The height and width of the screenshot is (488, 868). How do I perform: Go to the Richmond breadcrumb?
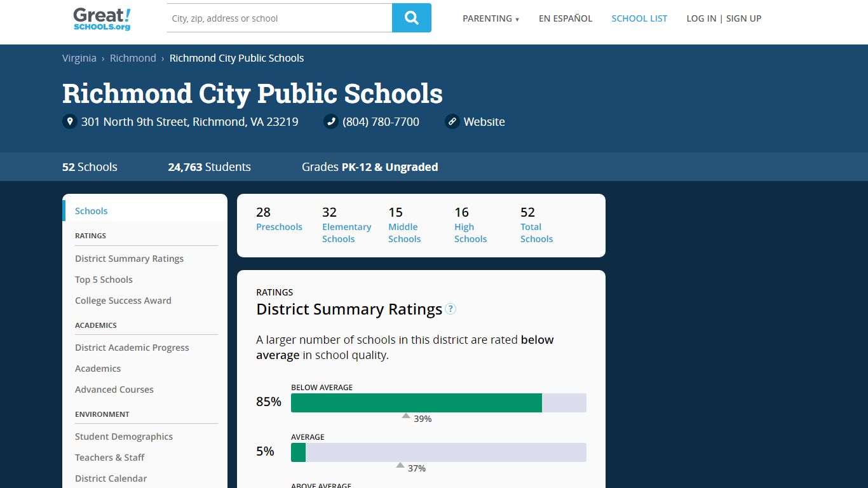[x=133, y=58]
